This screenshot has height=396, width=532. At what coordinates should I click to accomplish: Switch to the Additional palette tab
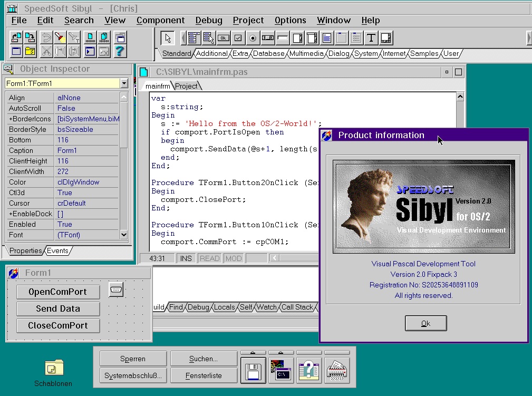(212, 54)
